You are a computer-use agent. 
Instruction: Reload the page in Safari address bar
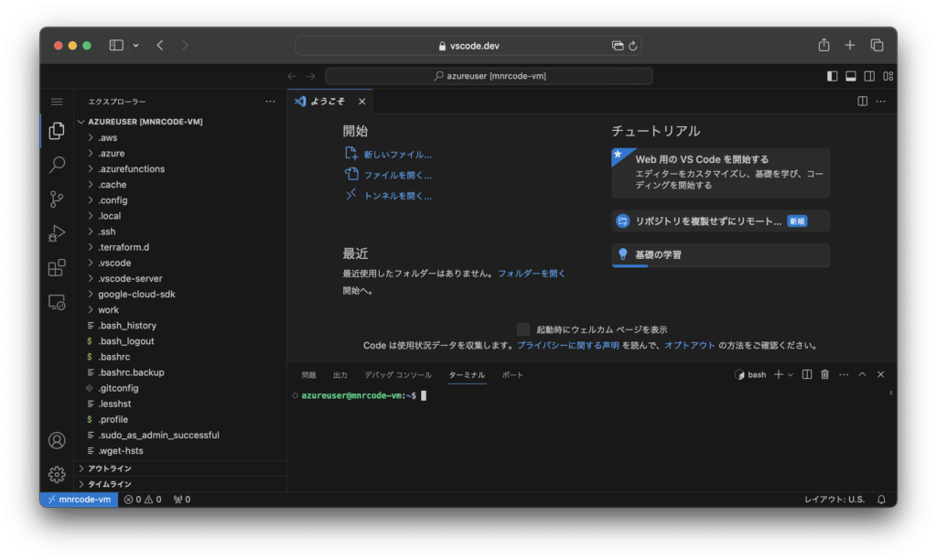click(x=633, y=46)
